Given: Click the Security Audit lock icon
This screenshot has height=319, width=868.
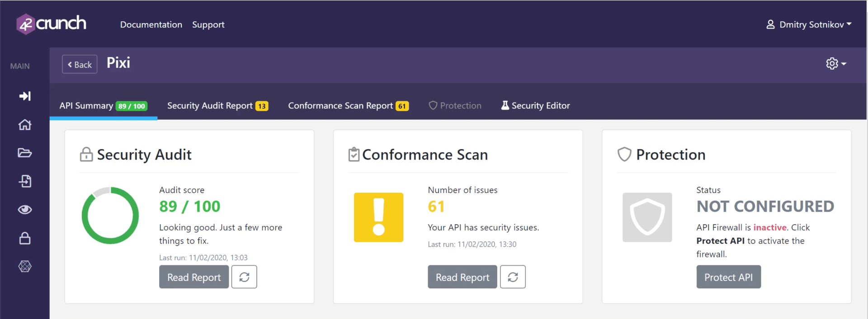Looking at the screenshot, I should (86, 155).
